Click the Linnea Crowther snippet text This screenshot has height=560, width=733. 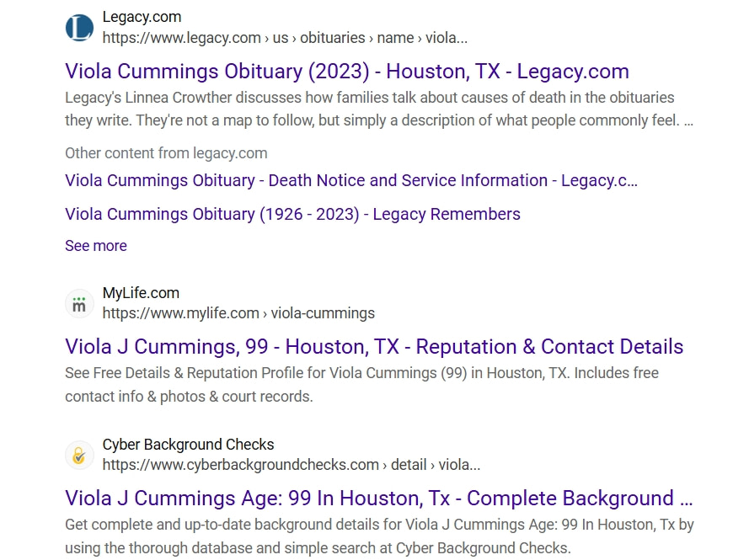click(379, 109)
